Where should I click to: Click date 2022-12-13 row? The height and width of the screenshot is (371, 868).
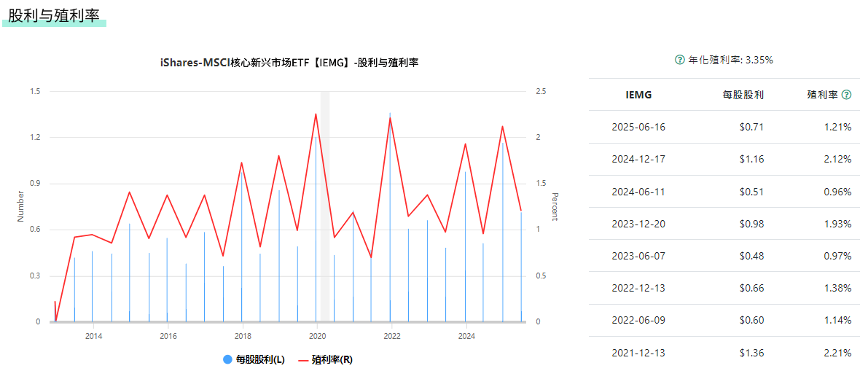(638, 288)
